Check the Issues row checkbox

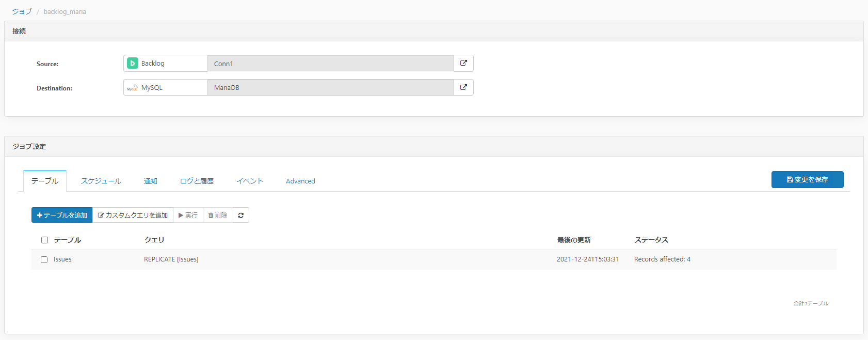pos(44,259)
